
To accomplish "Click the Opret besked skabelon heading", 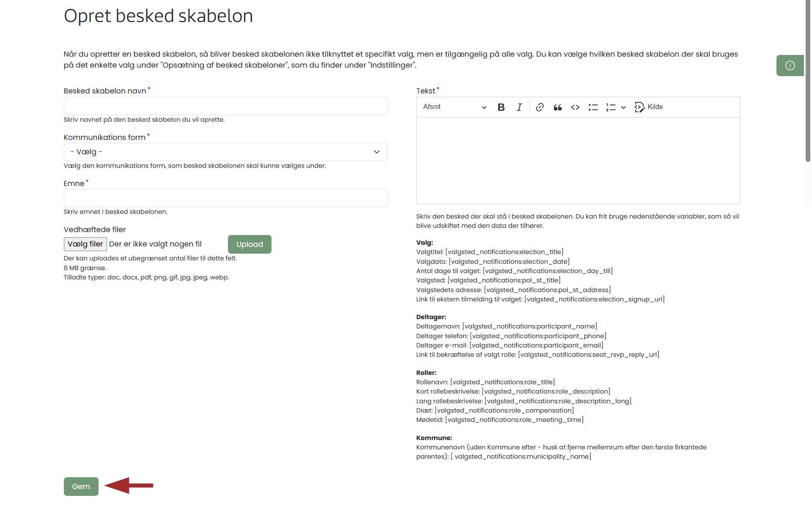I will coord(158,16).
